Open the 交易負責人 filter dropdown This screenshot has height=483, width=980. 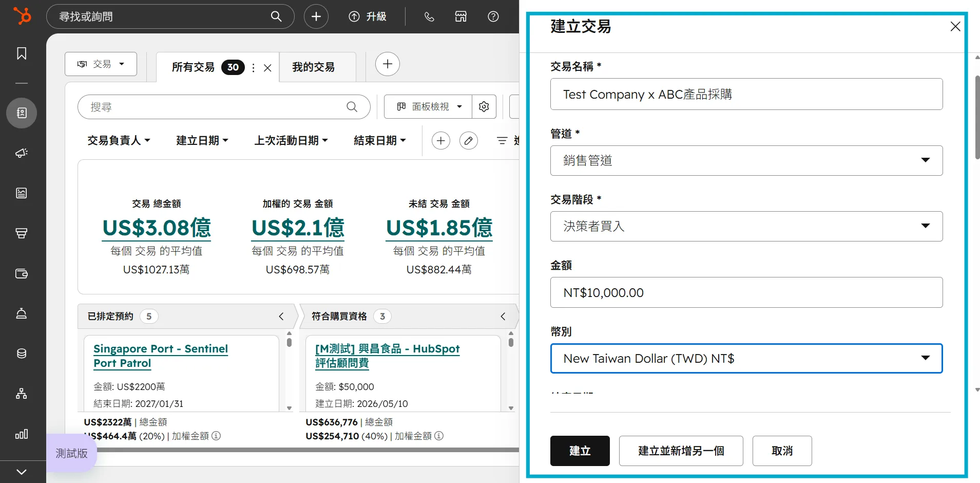coord(119,140)
